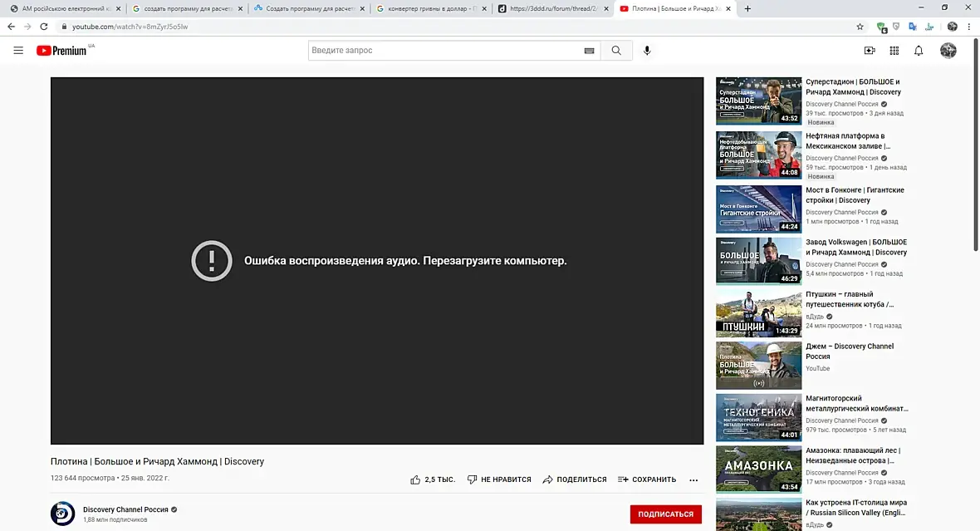
Task: Go to YouTube Premium home logo
Action: [61, 51]
